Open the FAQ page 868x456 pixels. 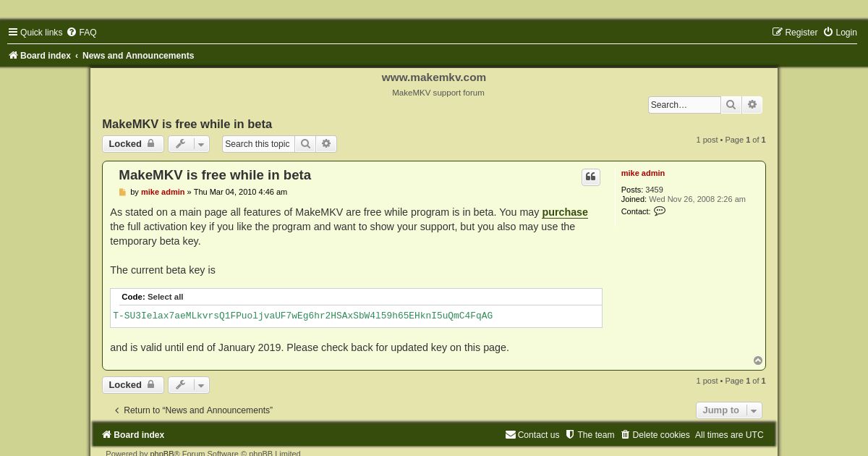coord(82,33)
